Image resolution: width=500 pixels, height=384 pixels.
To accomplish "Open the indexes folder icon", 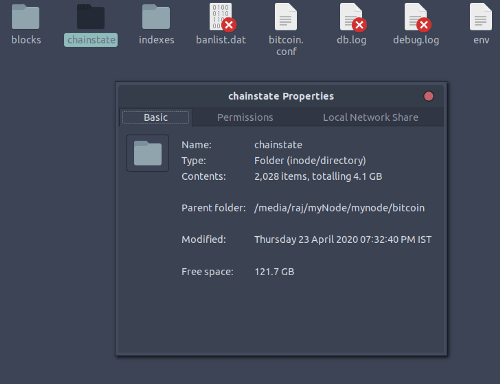I will point(156,17).
